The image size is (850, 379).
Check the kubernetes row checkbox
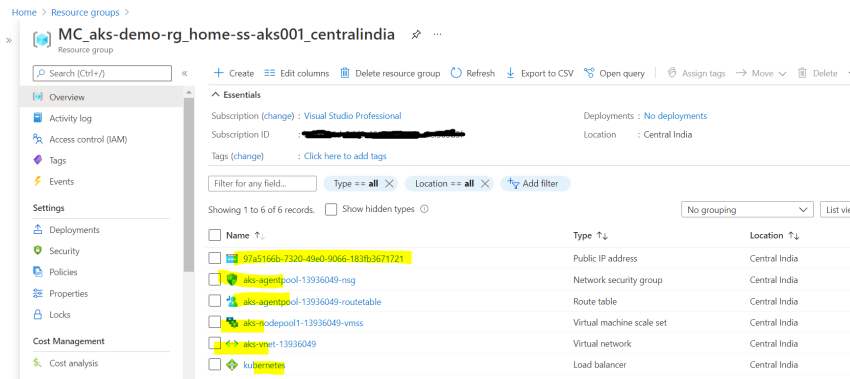215,364
